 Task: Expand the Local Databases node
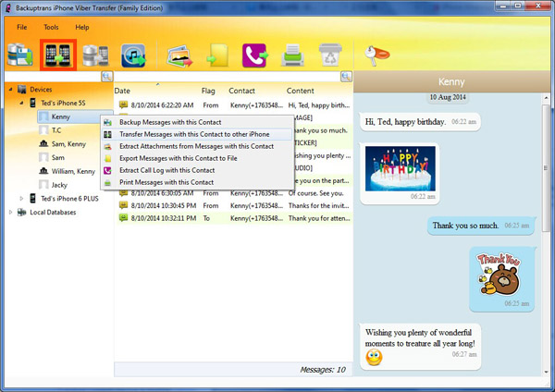coord(10,213)
